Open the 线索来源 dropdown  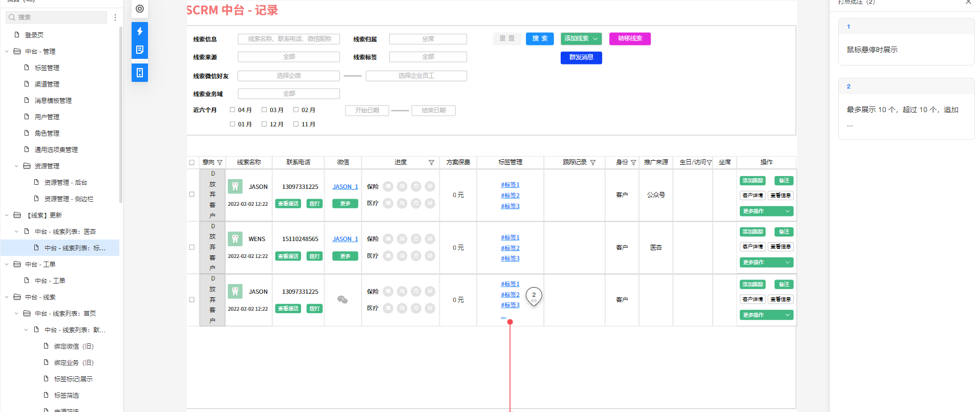coord(289,57)
